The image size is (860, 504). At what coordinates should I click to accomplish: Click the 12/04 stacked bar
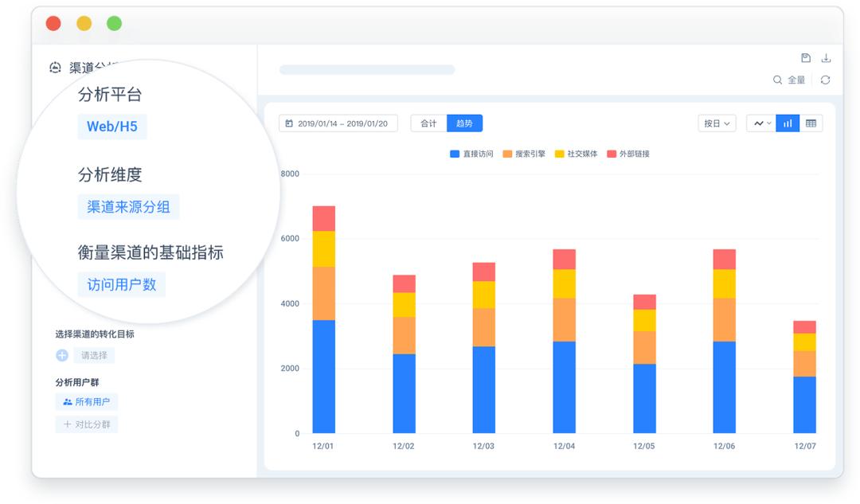(x=564, y=341)
